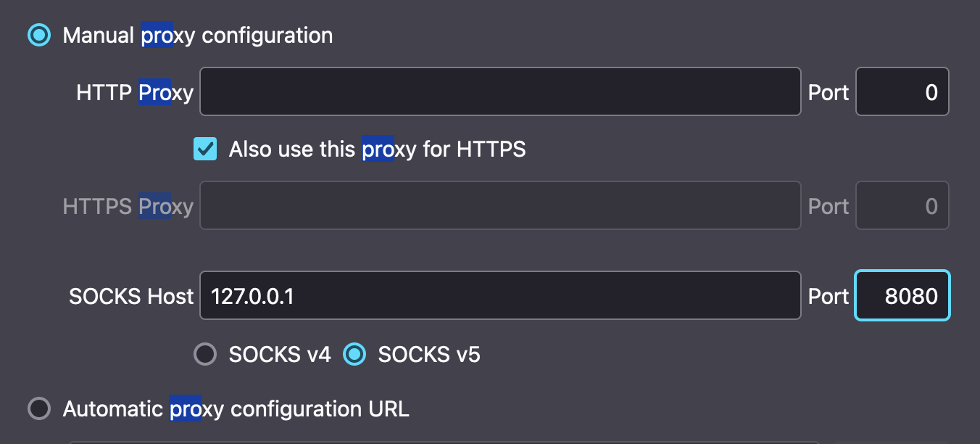Screen dimensions: 980x444
Task: Click the "SOCKS Host" field label
Action: click(x=131, y=296)
